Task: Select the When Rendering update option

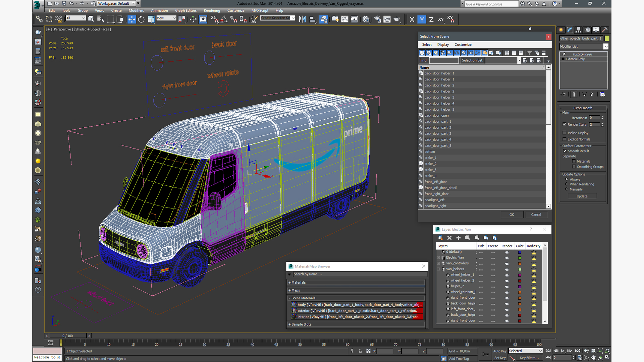Action: coord(567,184)
